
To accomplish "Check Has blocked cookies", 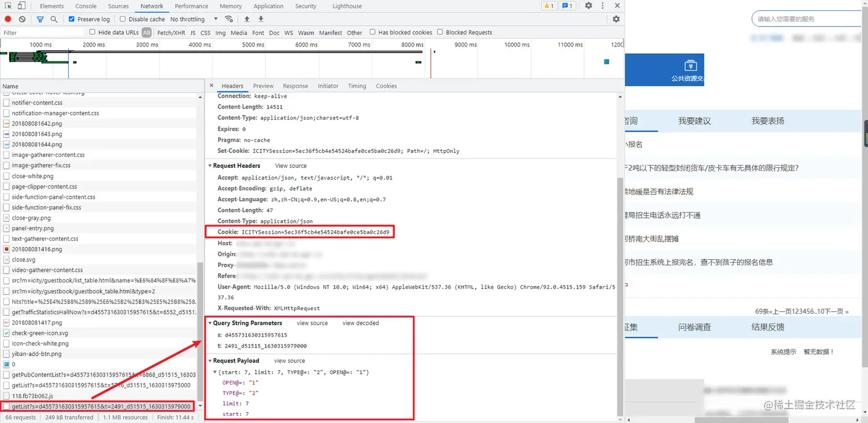I will click(x=373, y=32).
